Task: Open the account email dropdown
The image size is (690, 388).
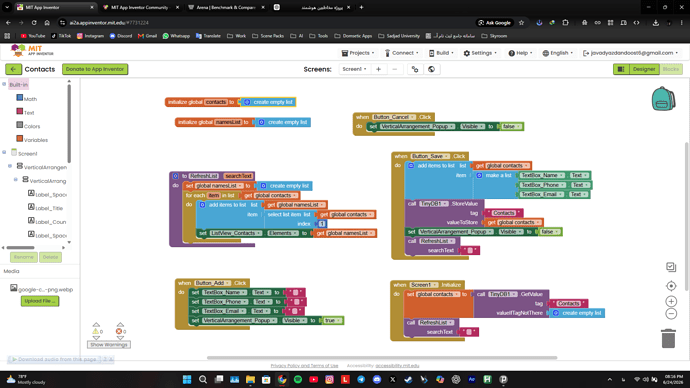Action: 630,53
